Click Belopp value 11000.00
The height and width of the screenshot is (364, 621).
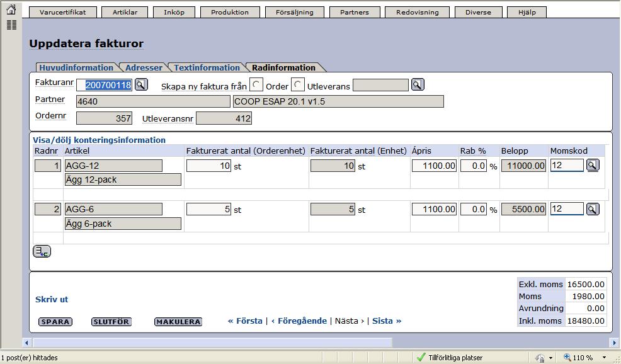pyautogui.click(x=523, y=166)
